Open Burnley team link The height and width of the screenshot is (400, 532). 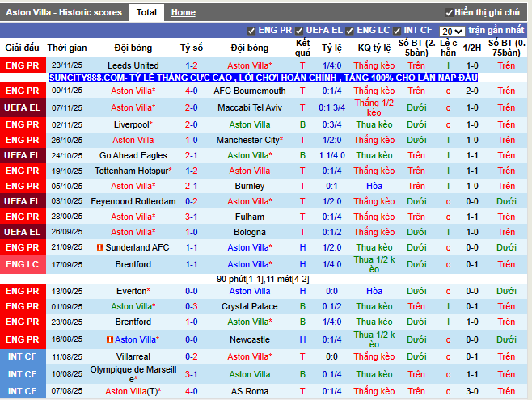[250, 186]
